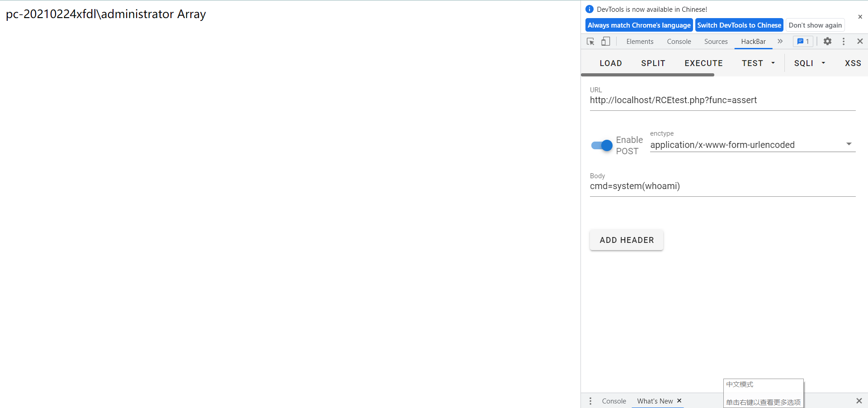The height and width of the screenshot is (408, 868).
Task: Click Switch DevTools to Chinese
Action: pyautogui.click(x=739, y=25)
